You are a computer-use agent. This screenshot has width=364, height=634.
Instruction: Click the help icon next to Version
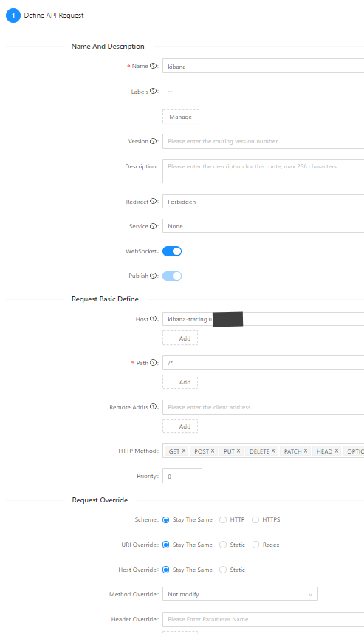pyautogui.click(x=153, y=141)
